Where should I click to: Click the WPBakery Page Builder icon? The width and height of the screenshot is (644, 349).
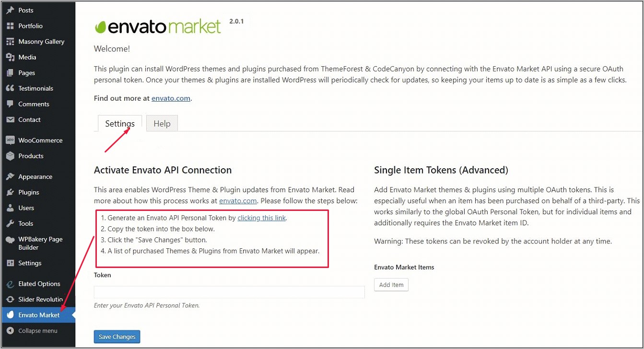pyautogui.click(x=10, y=240)
